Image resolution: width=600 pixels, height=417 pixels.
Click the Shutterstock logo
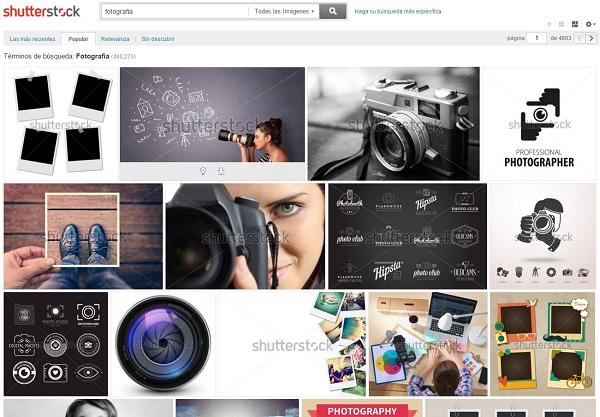point(41,11)
